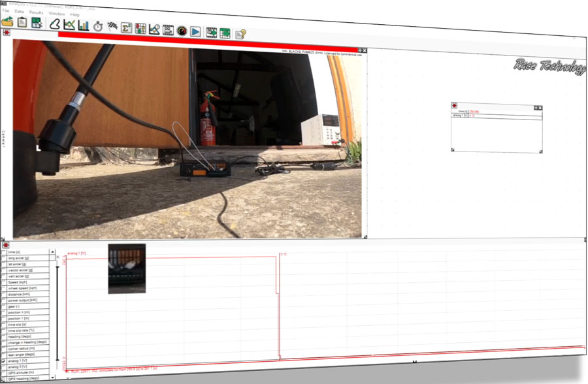Open the Results menu
This screenshot has height=384, width=588.
pyautogui.click(x=36, y=12)
